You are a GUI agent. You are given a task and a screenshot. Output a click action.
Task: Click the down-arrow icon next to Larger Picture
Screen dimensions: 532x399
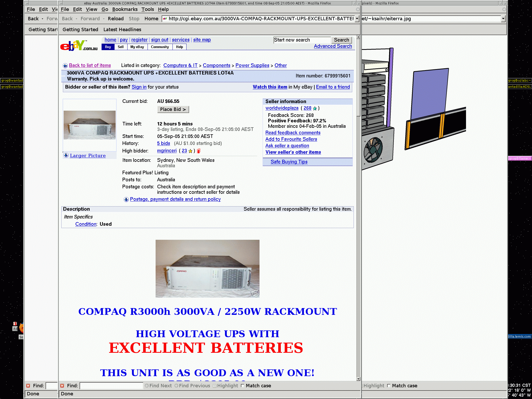click(x=66, y=155)
